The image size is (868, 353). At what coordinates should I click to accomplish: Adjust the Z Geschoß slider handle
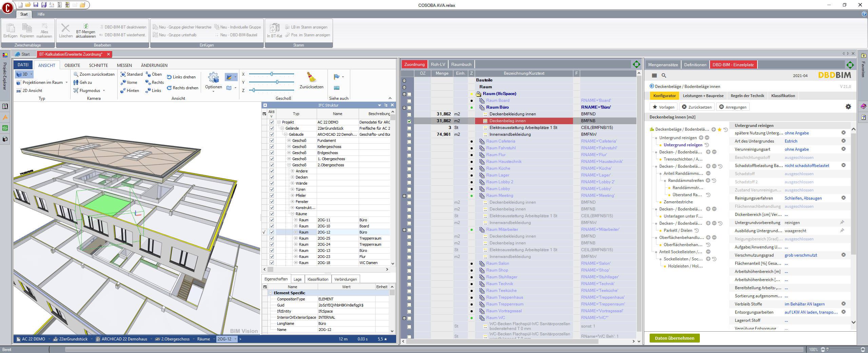click(254, 90)
